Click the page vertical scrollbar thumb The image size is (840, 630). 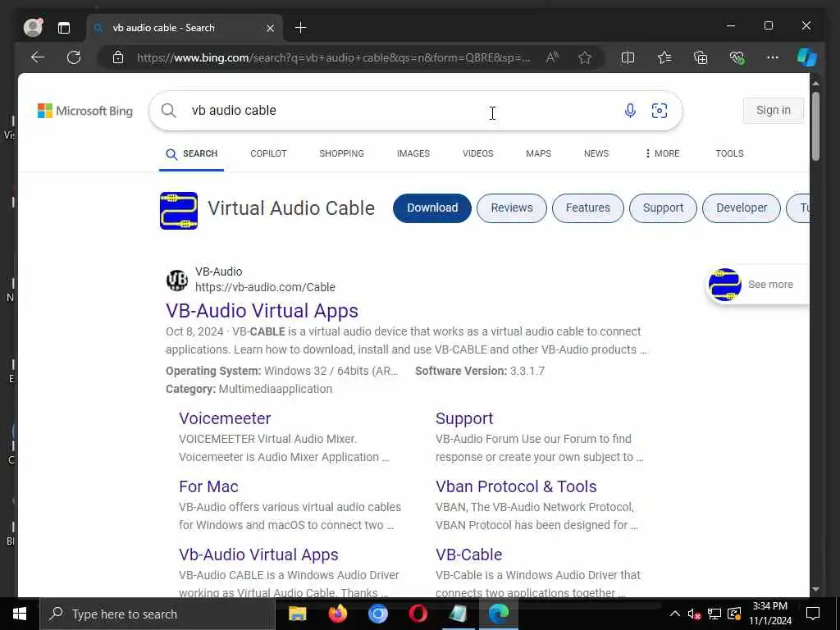815,126
